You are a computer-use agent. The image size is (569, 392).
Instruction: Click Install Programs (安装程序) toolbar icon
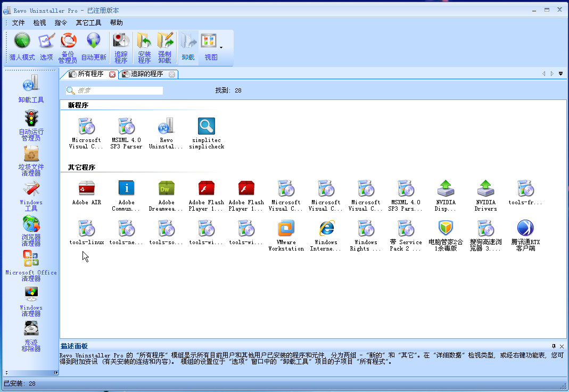[x=144, y=47]
